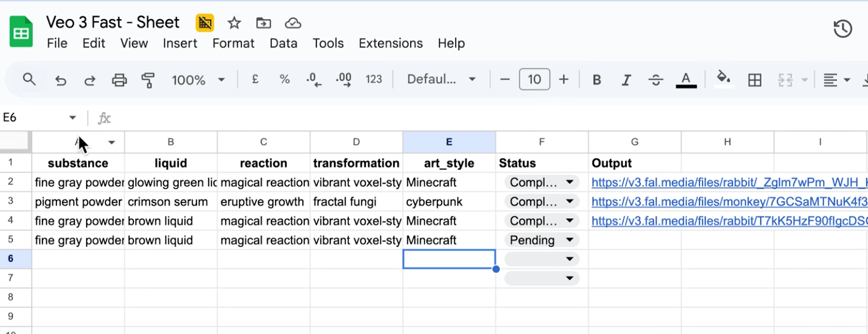
Task: Toggle bold formatting
Action: coord(597,80)
